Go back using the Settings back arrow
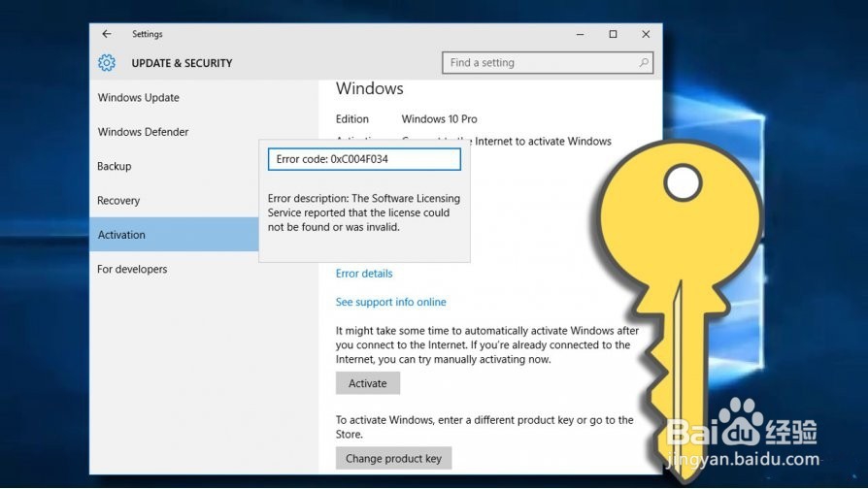The height and width of the screenshot is (489, 868). pos(106,34)
